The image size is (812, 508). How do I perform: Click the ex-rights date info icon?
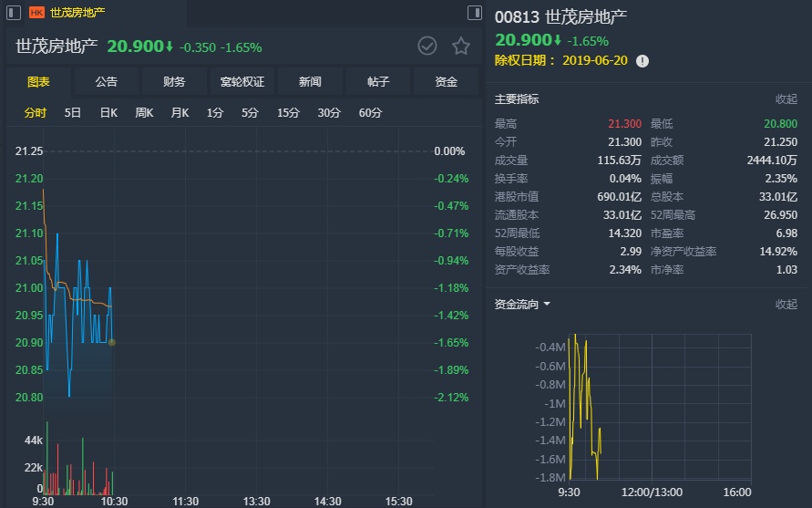(642, 61)
